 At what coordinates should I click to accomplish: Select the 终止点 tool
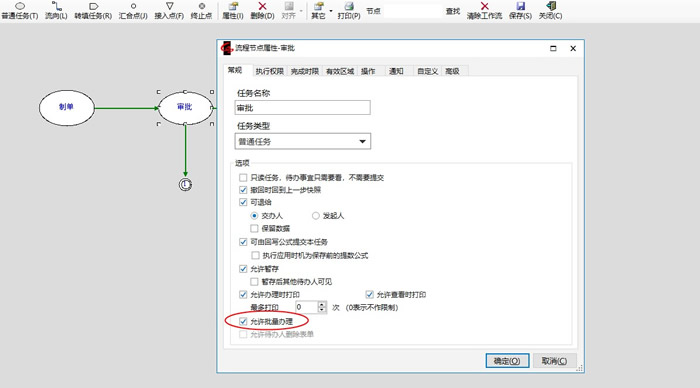(x=201, y=11)
